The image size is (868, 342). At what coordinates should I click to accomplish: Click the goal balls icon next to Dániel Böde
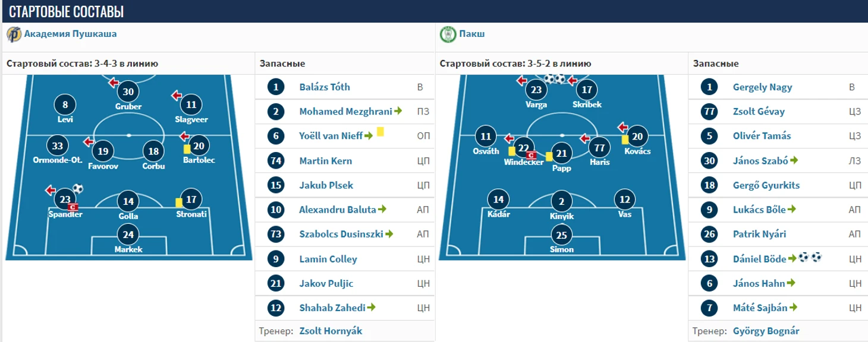pyautogui.click(x=810, y=258)
